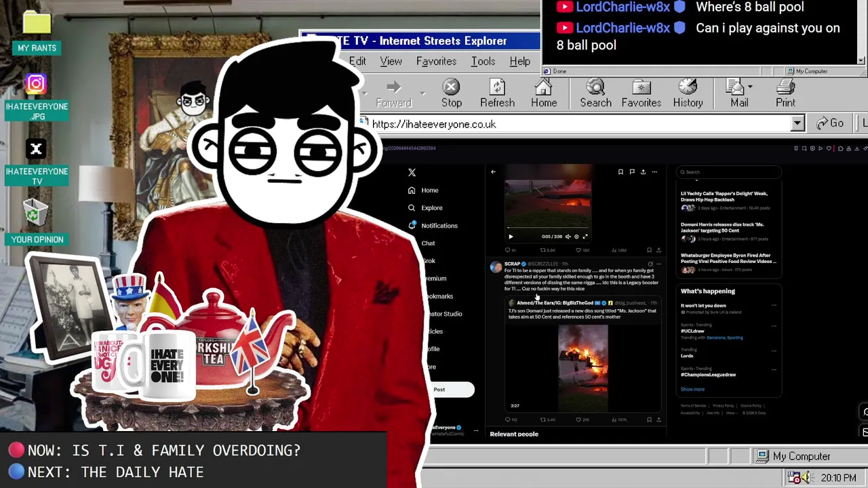Like SCRAP's post with 21K likes
Image resolution: width=868 pixels, height=488 pixels.
pyautogui.click(x=582, y=420)
